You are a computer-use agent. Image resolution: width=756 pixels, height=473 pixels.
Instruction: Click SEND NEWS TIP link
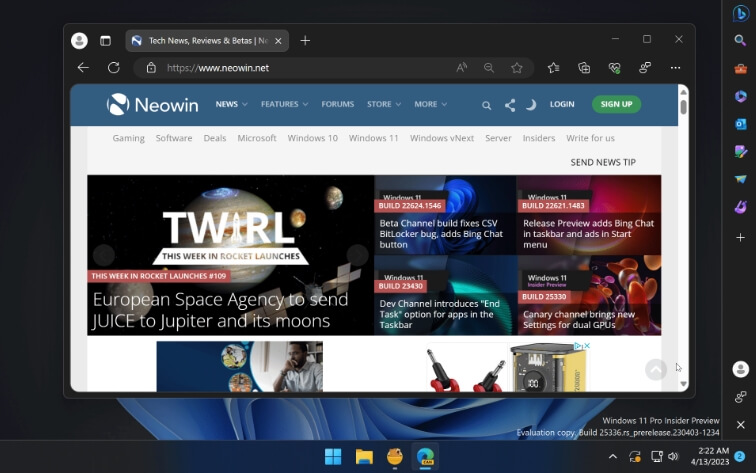(603, 162)
